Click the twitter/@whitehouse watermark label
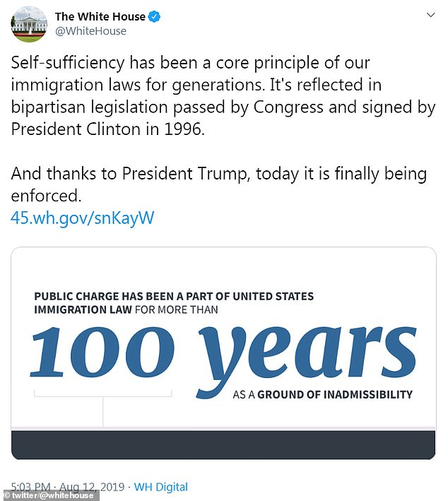 (x=50, y=495)
